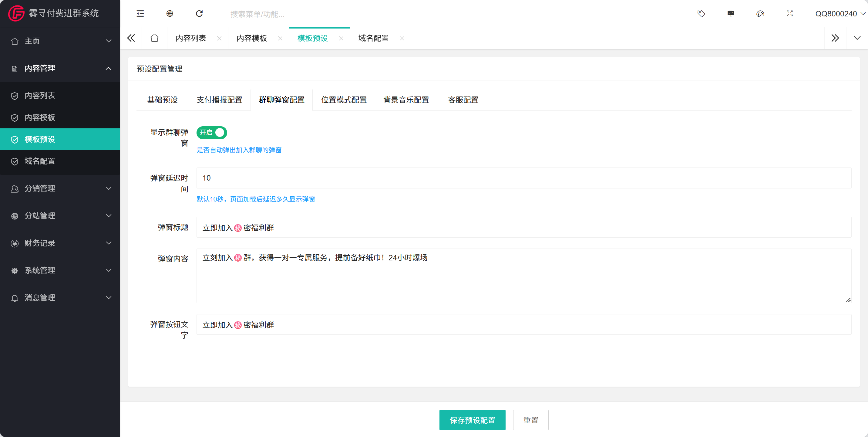
Task: Toggle fullscreen with the expand icon
Action: click(789, 13)
